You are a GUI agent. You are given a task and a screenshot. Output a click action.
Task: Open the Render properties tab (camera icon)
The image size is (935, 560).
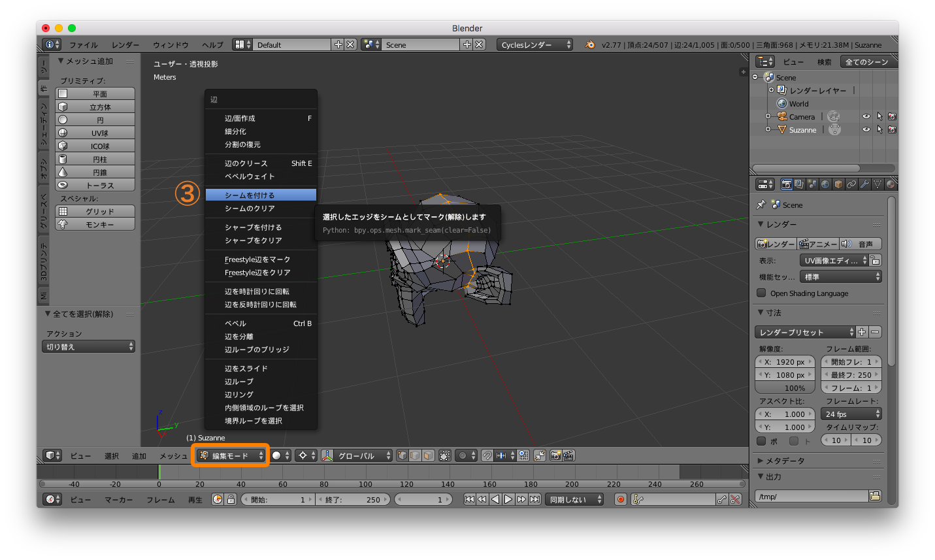coord(787,184)
